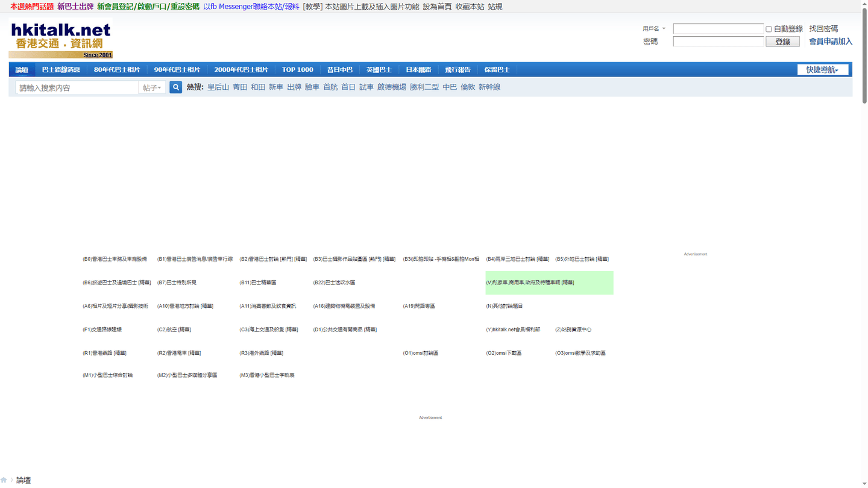868x488 pixels.
Task: Open the (A10)香港地方討論 forum
Action: point(178,306)
